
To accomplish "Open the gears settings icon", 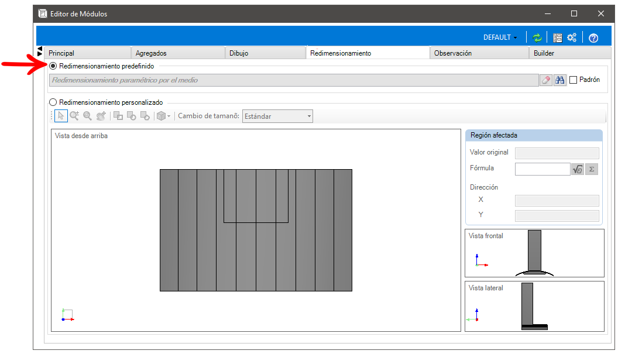I will [x=572, y=37].
